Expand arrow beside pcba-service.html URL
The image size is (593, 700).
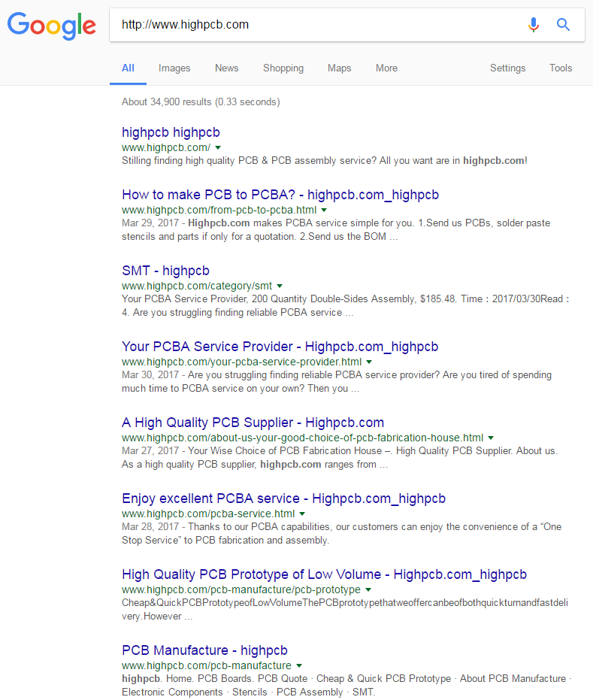tap(302, 514)
